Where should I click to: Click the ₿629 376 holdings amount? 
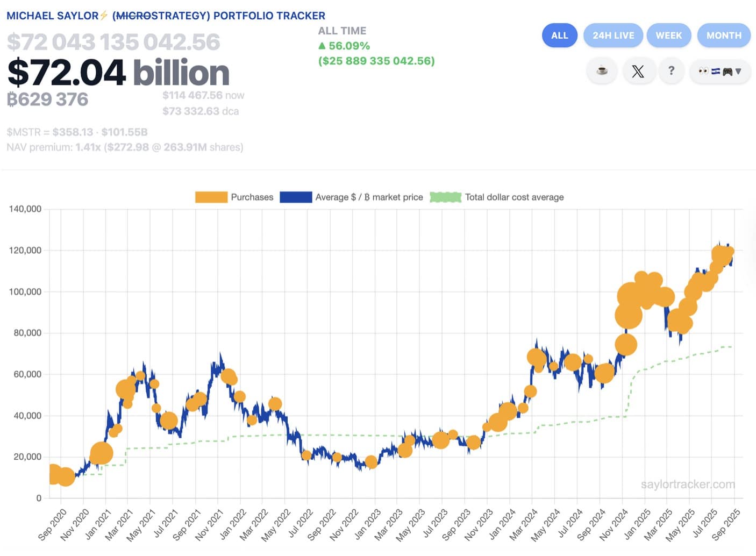pyautogui.click(x=47, y=99)
